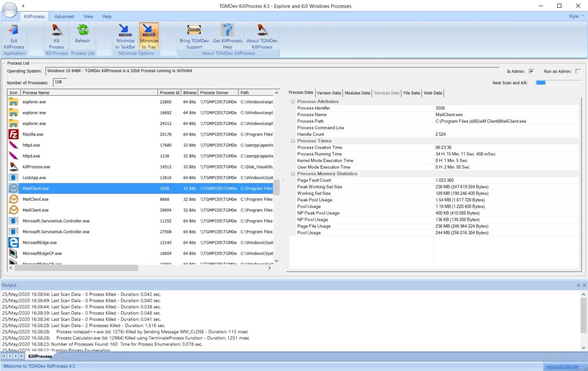The height and width of the screenshot is (371, 588).
Task: Open the Help ribbon tab
Action: tap(107, 16)
